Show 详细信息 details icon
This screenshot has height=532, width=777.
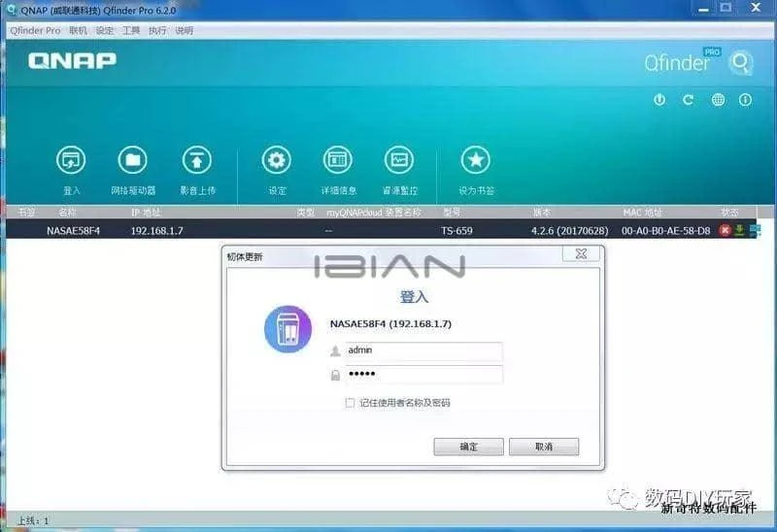click(x=338, y=160)
